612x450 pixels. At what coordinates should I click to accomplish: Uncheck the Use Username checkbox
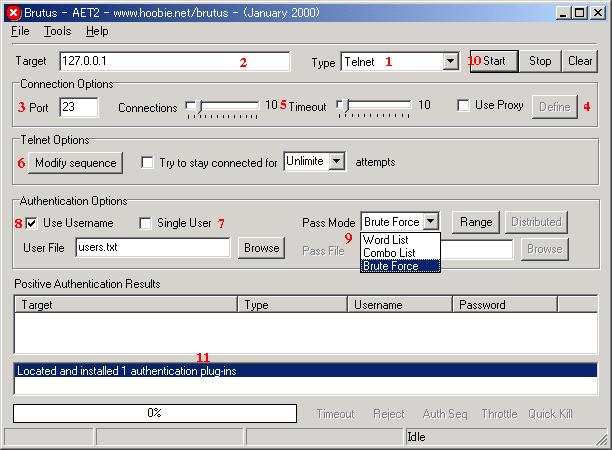click(x=31, y=223)
